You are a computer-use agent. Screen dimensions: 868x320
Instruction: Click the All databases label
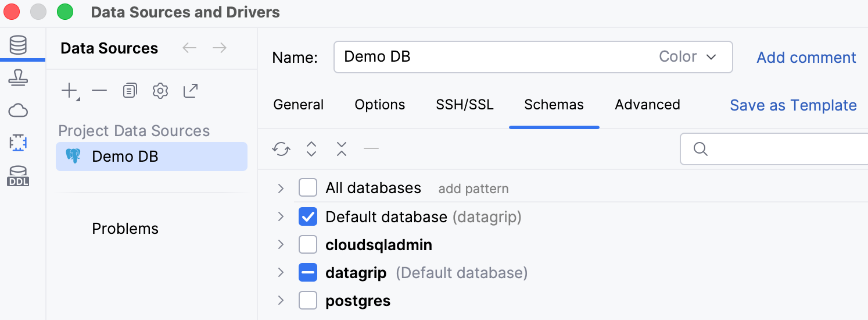coord(373,188)
